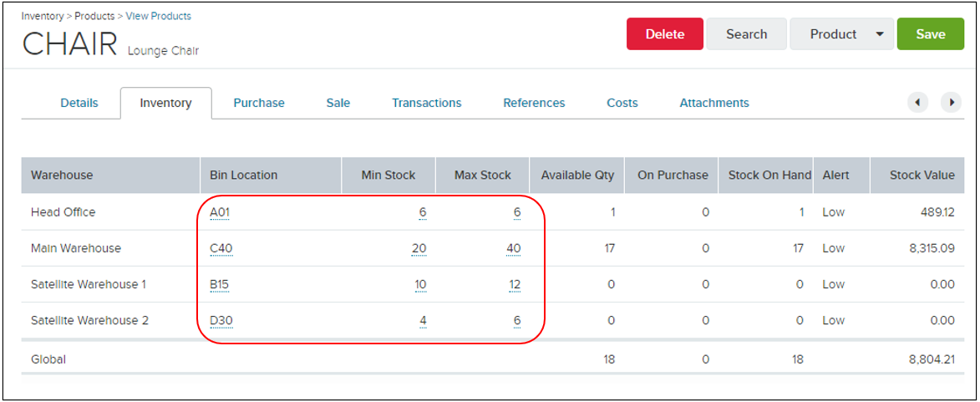Sort by Stock Value column header
Viewport: 980px width, 402px height.
point(922,175)
